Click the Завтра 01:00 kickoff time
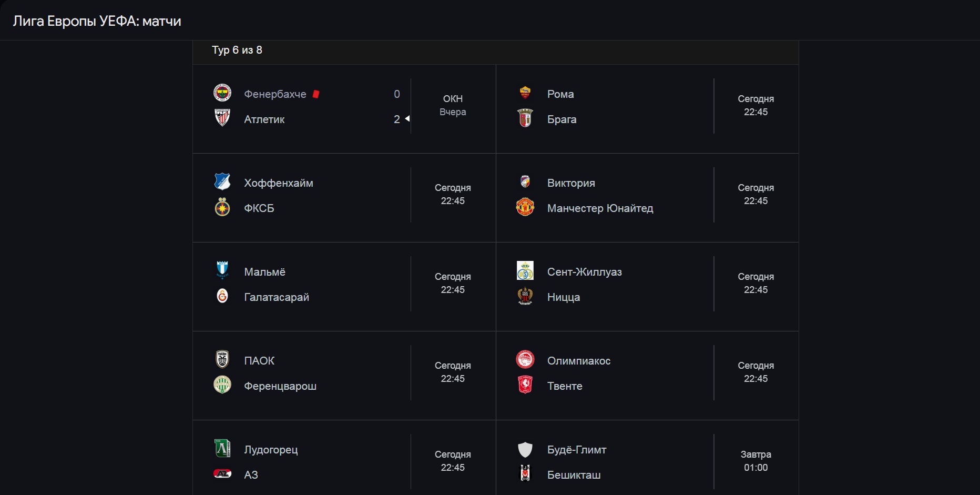 [756, 461]
